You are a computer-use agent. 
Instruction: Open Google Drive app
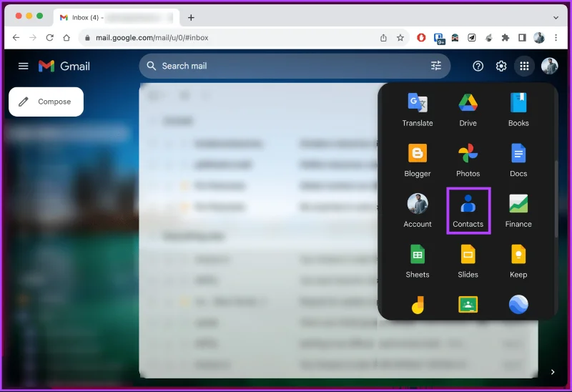468,109
